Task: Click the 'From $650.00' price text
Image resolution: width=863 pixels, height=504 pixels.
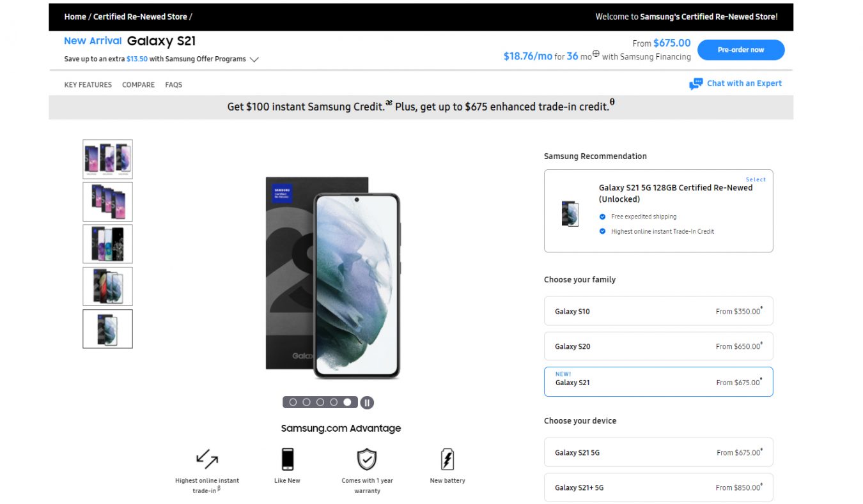Action: tap(738, 346)
